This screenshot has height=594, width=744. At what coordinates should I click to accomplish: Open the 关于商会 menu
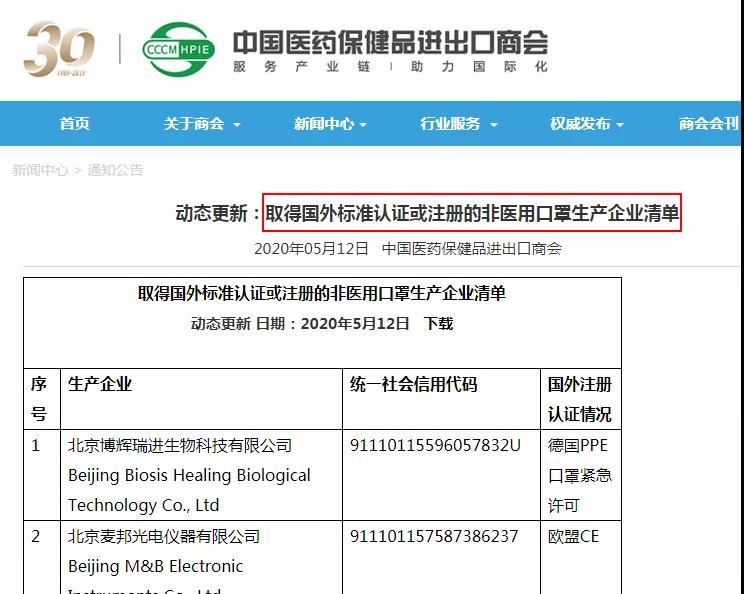(x=194, y=124)
